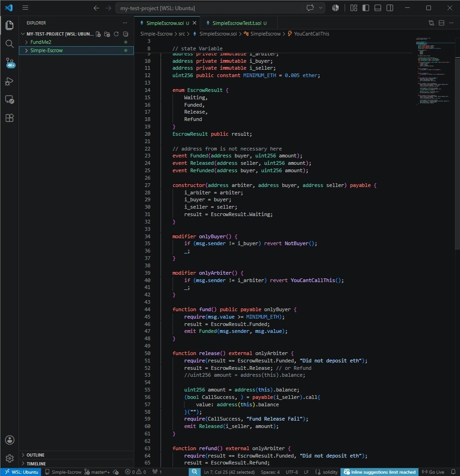Click the New Folder icon in explorer header
The image size is (460, 476).
(107, 34)
